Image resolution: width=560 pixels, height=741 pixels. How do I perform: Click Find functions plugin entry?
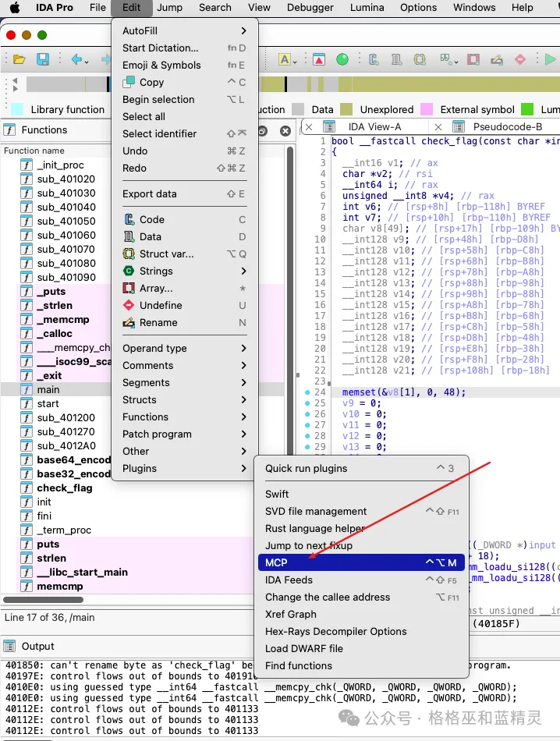point(362,666)
